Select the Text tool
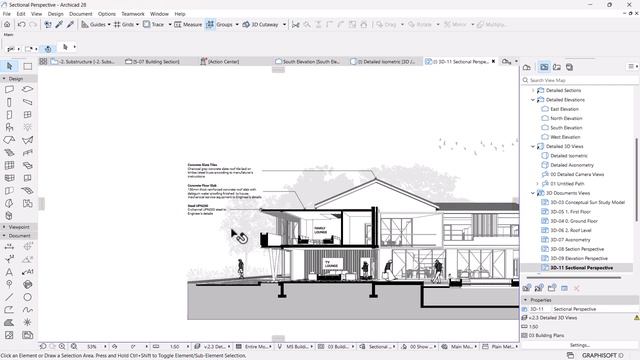 pyautogui.click(x=9, y=272)
